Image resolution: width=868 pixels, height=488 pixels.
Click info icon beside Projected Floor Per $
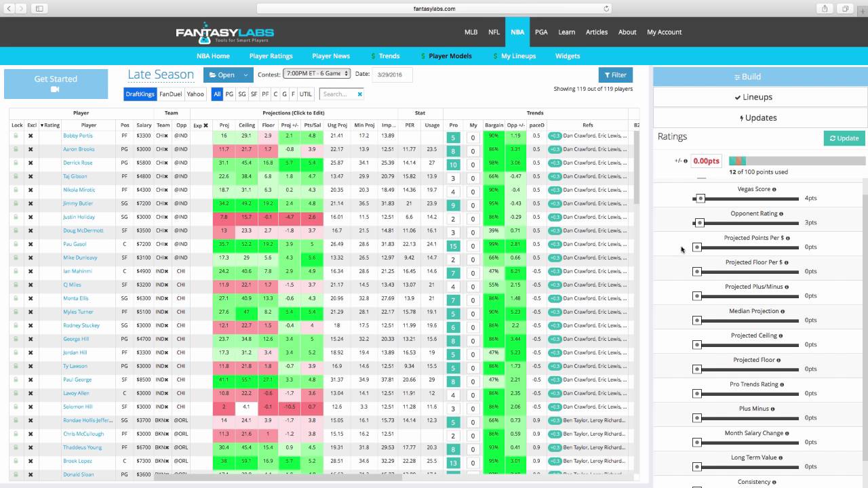point(787,263)
